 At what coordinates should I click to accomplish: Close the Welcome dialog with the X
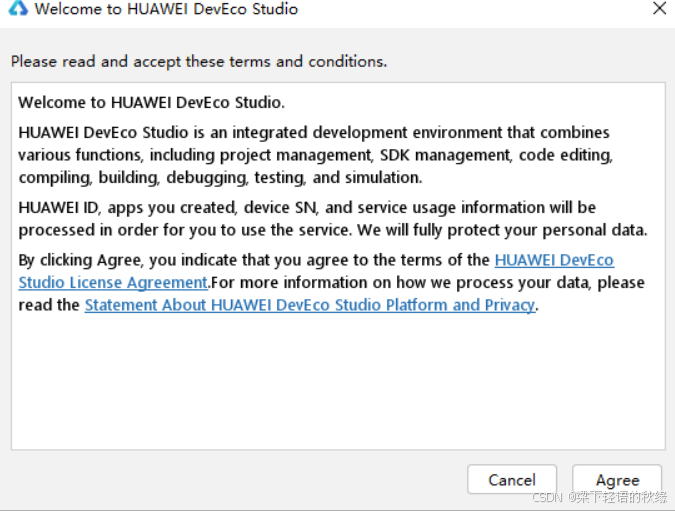tap(659, 8)
